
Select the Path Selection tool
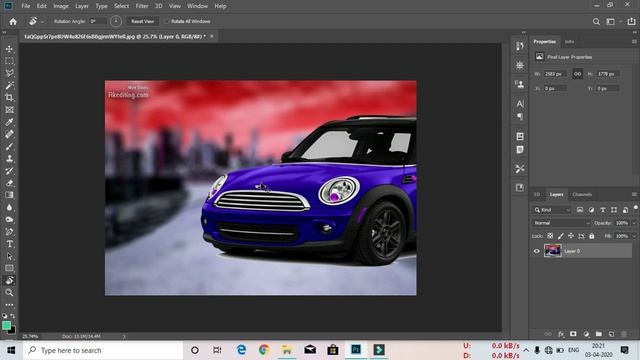9,256
